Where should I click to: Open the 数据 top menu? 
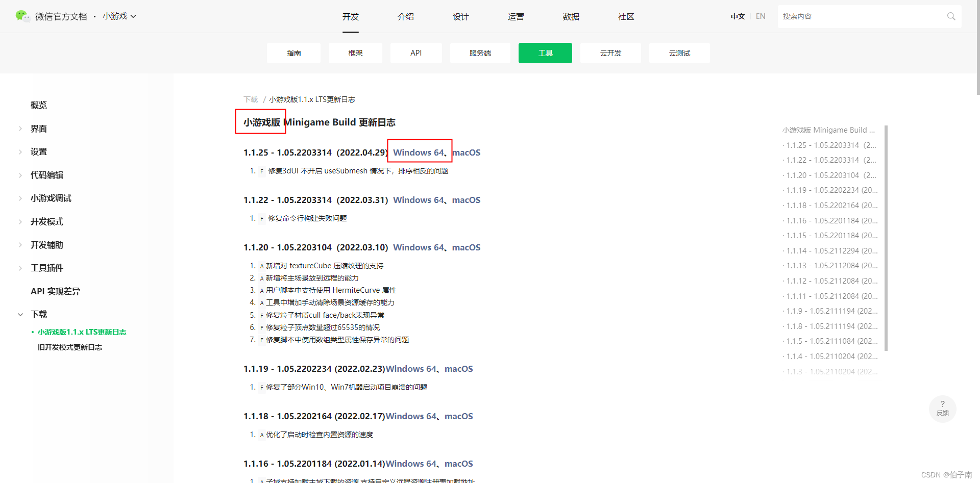coord(571,17)
